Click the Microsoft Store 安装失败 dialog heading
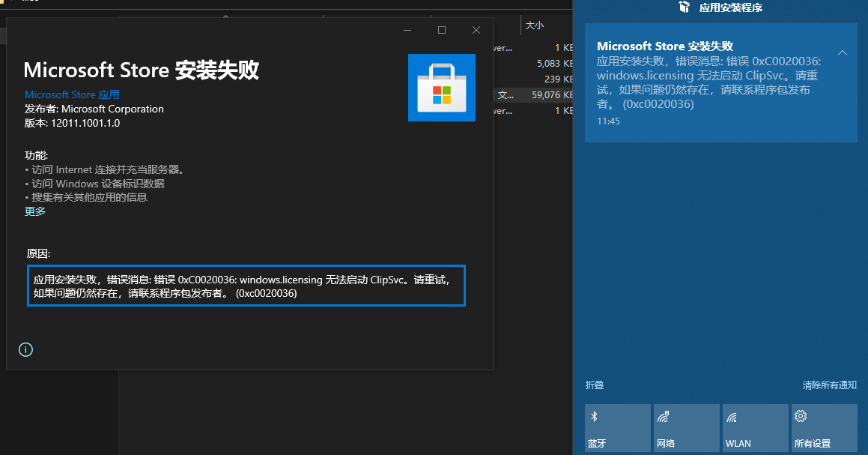 tap(141, 70)
